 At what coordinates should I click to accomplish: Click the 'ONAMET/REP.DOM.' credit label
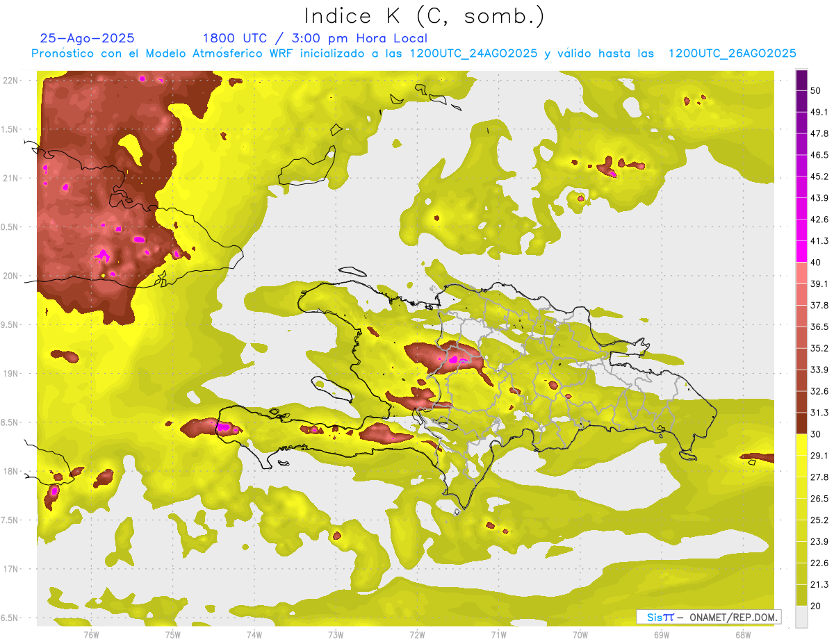click(733, 617)
